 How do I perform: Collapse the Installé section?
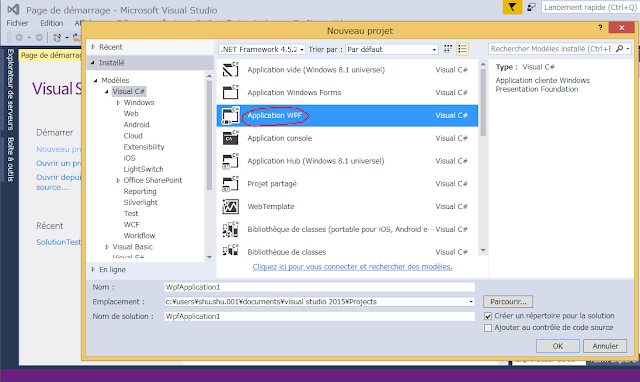93,62
